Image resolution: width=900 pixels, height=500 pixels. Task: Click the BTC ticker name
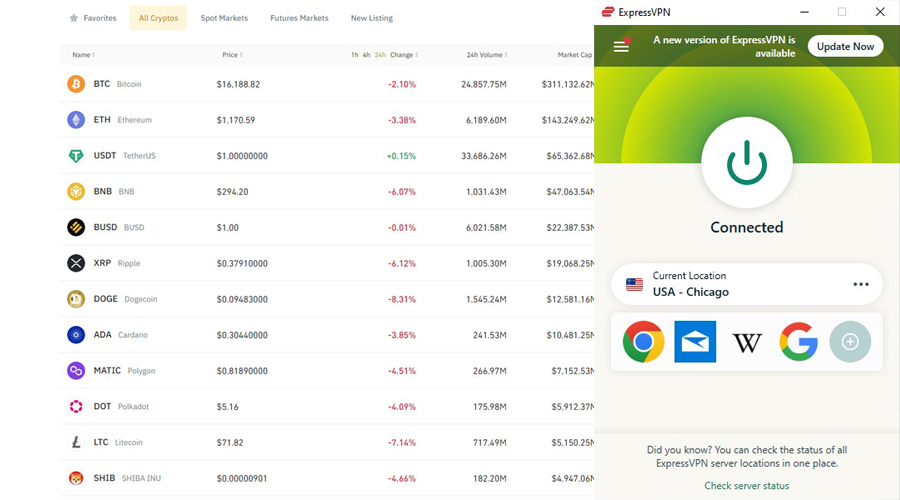(x=102, y=84)
